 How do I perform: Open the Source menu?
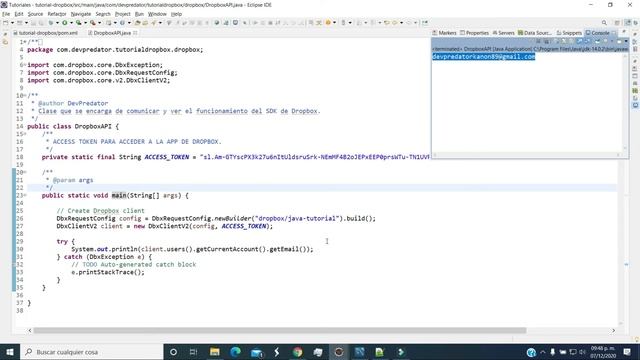tap(35, 14)
